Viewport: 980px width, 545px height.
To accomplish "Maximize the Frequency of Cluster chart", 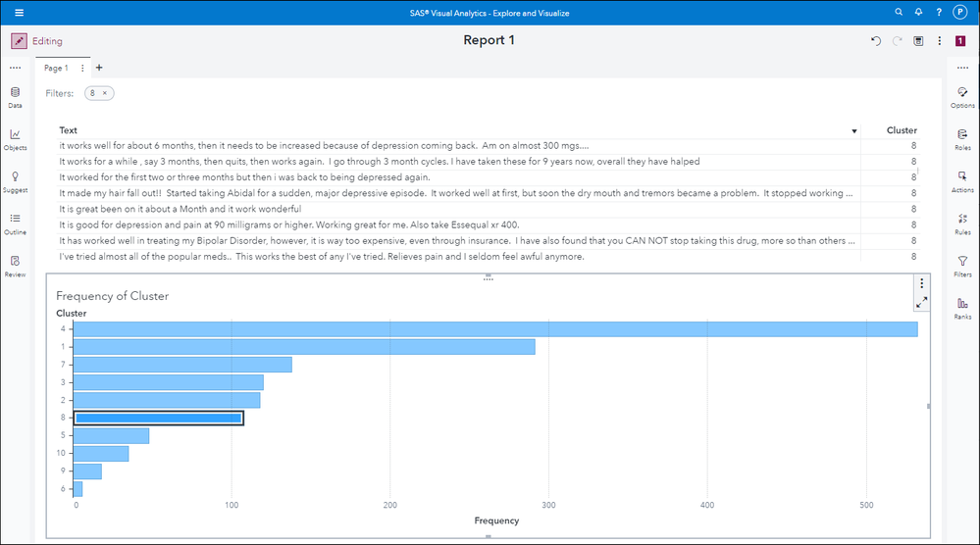I will pos(921,303).
